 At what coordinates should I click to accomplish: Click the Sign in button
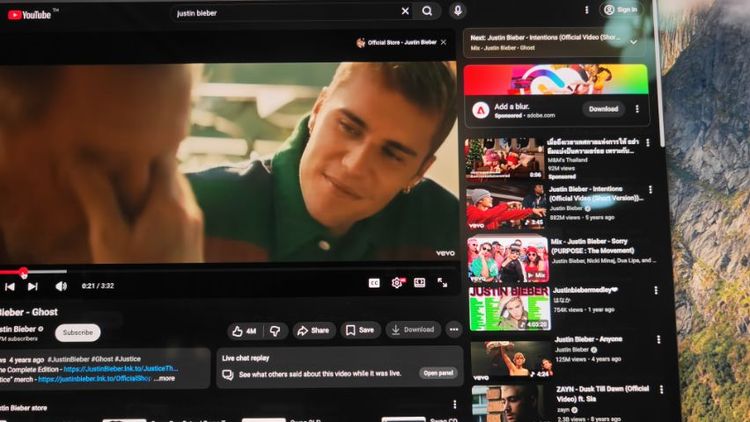click(620, 10)
